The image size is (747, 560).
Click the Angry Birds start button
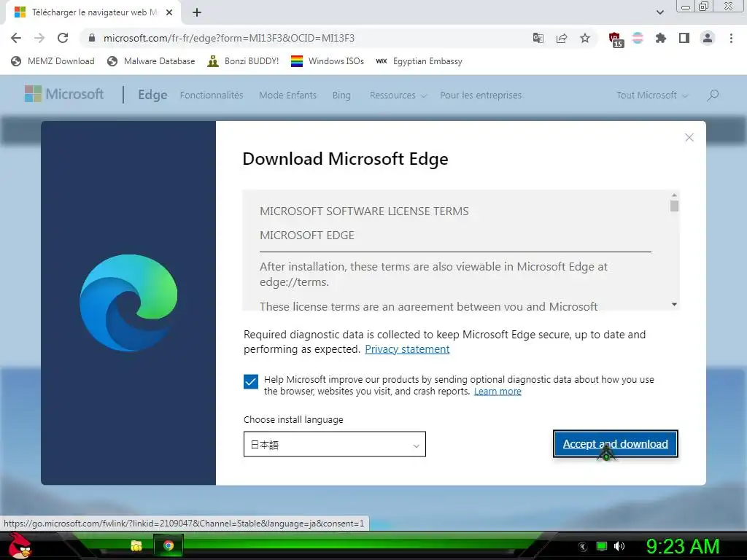(20, 545)
